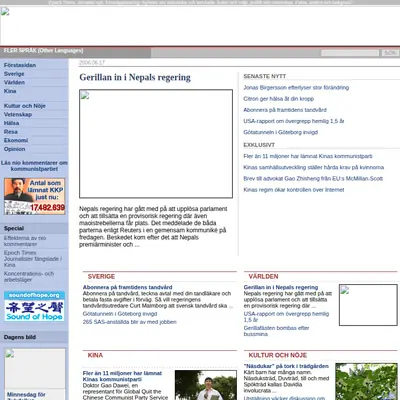The height and width of the screenshot is (400, 400).
Task: Open the Kina sidebar section
Action: (10, 91)
